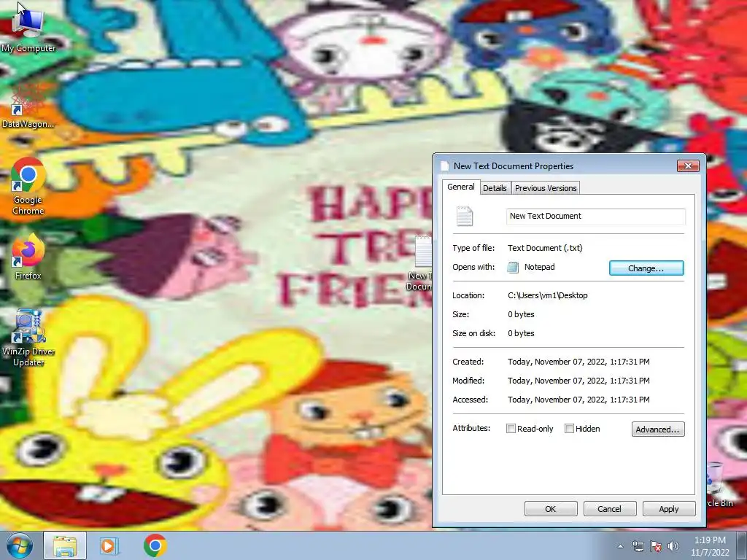The width and height of the screenshot is (747, 560).
Task: Select the DataWagon desktop shortcut
Action: click(x=28, y=106)
